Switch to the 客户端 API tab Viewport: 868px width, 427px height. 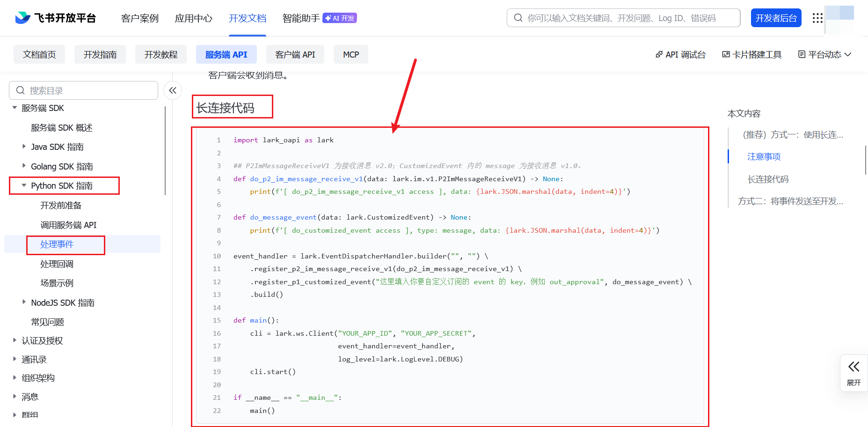(x=295, y=54)
